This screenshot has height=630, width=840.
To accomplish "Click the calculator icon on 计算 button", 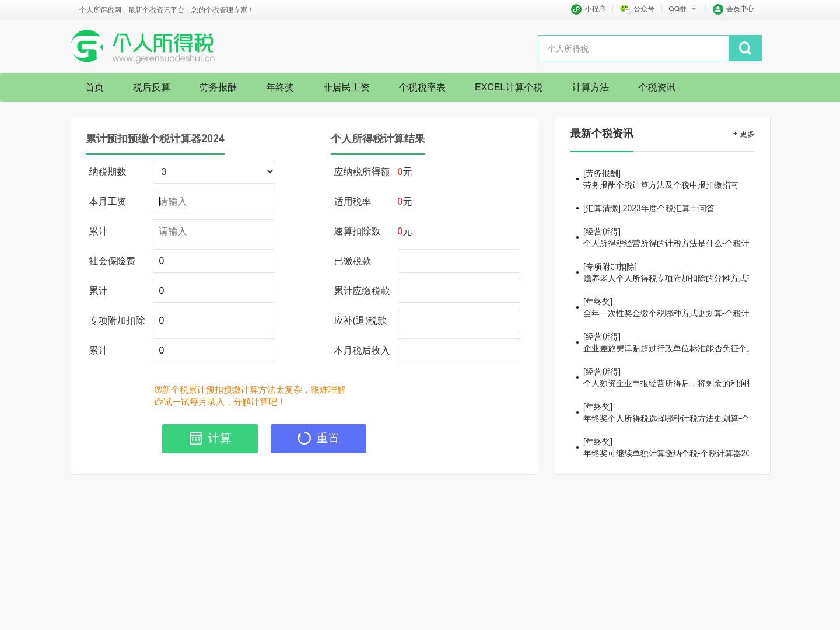I will pyautogui.click(x=195, y=439).
